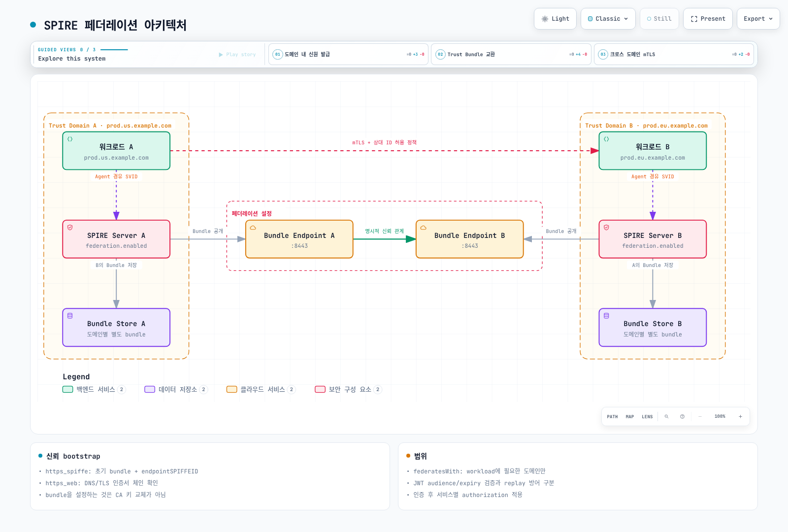Click the Bundle Endpoint B node title

470,235
